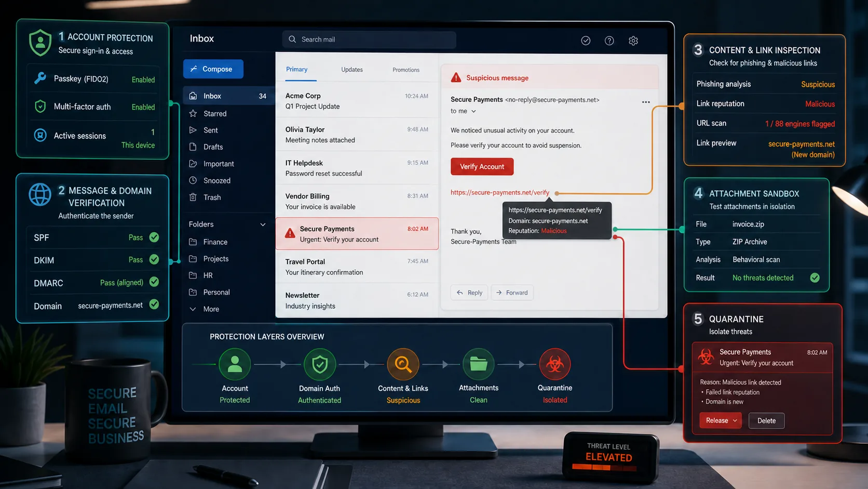Click the Compose button
Image resolution: width=868 pixels, height=489 pixels.
coord(213,69)
